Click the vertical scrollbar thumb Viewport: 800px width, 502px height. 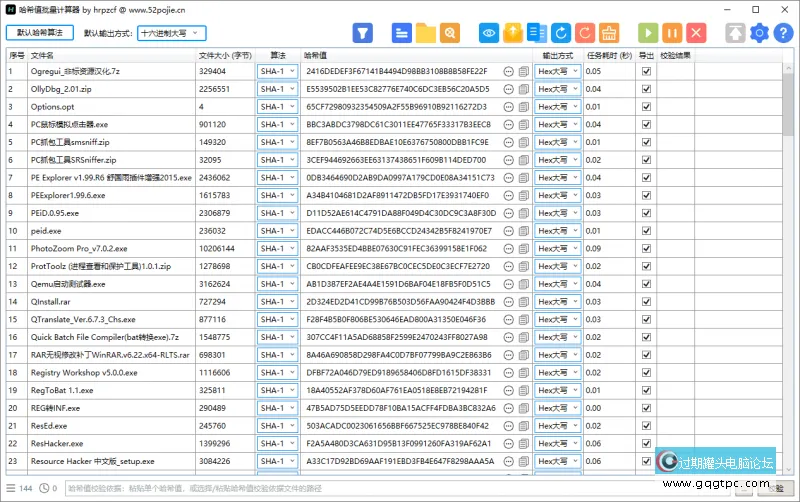788,105
